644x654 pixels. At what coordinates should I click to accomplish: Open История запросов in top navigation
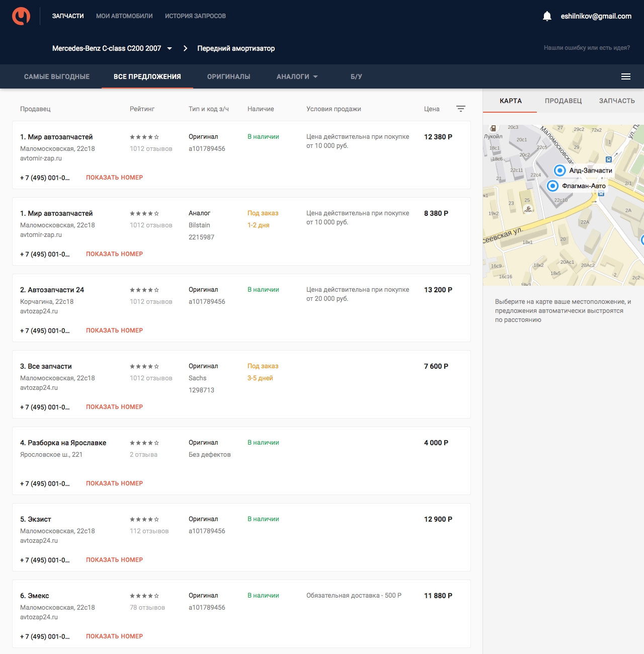(195, 16)
